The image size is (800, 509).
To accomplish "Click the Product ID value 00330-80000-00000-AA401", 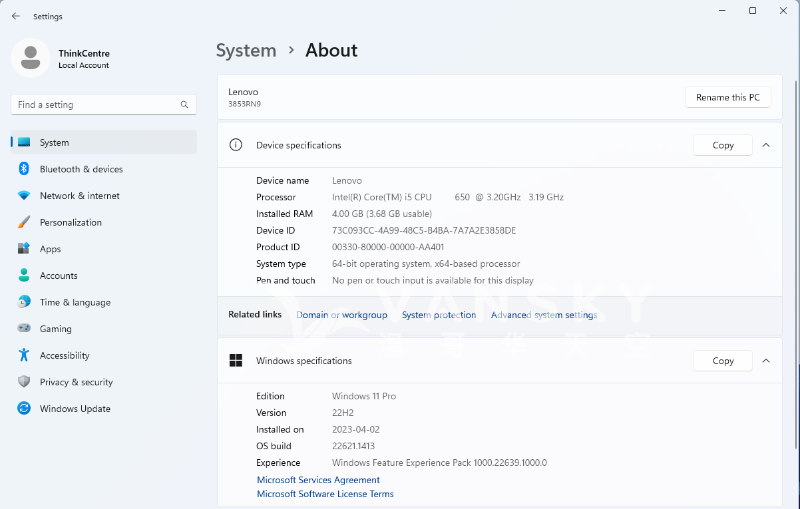I will point(388,247).
